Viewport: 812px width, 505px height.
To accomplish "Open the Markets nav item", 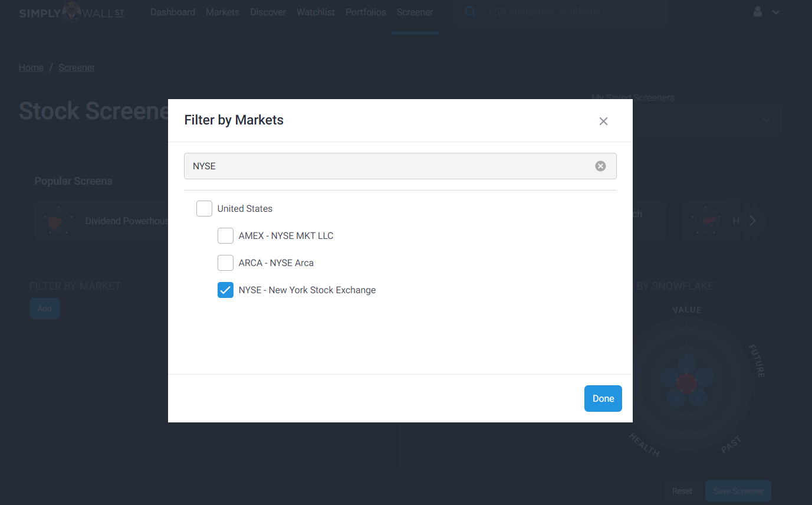I will (x=223, y=12).
